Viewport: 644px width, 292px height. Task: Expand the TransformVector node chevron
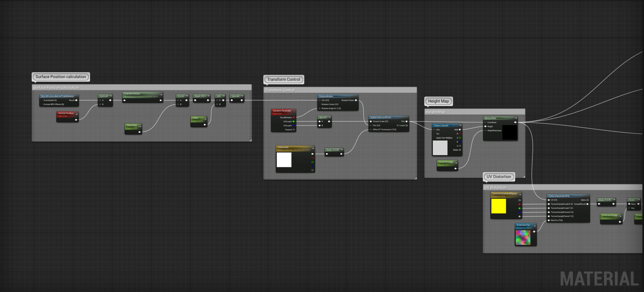161,95
